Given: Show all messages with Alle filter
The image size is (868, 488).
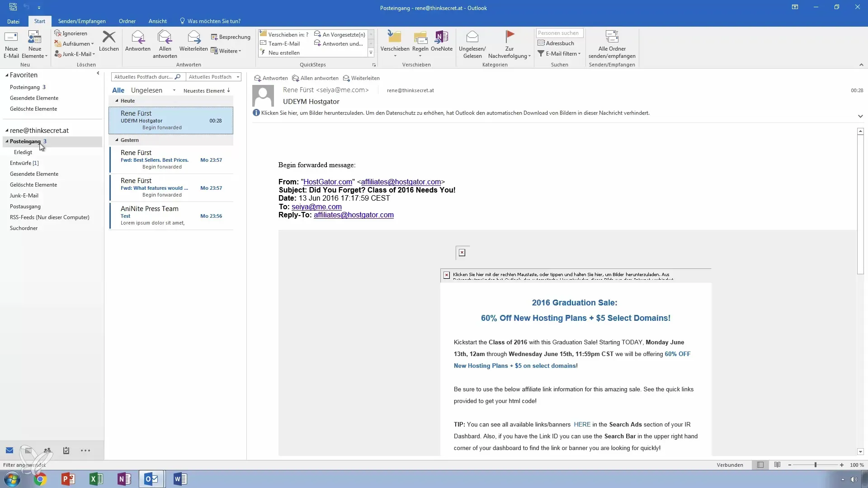Looking at the screenshot, I should tap(118, 90).
